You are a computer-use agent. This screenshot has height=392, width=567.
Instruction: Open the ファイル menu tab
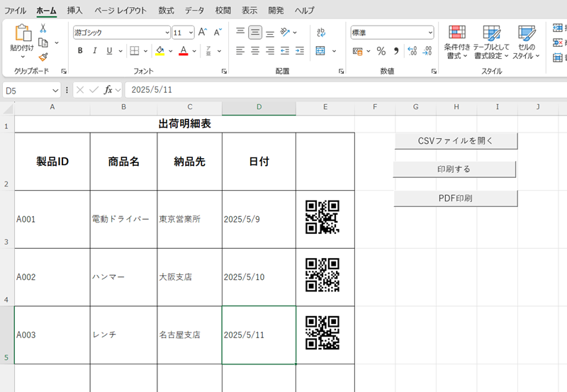(x=15, y=11)
